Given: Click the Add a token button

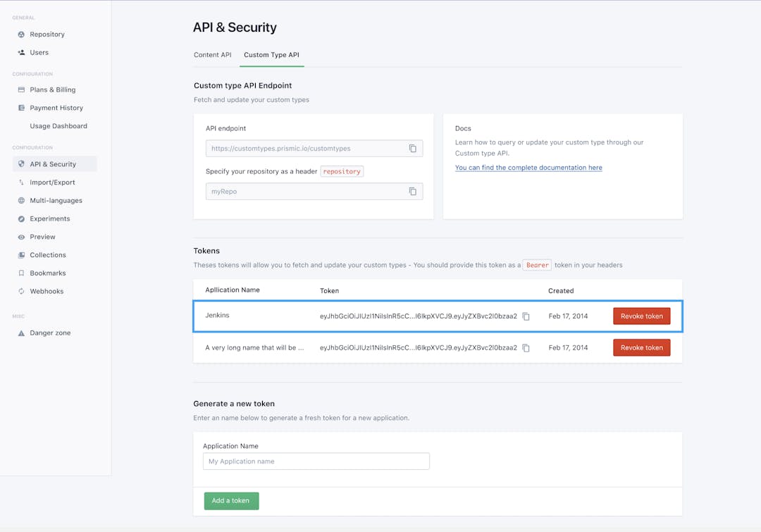Looking at the screenshot, I should coord(231,500).
